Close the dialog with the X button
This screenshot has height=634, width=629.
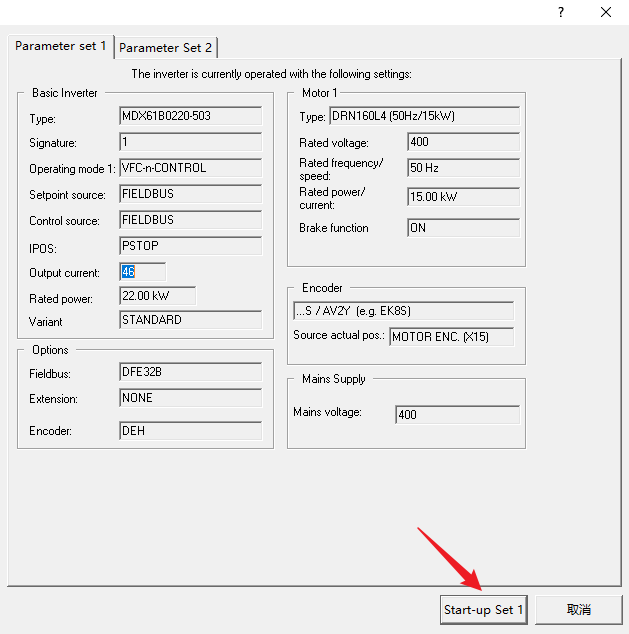606,12
